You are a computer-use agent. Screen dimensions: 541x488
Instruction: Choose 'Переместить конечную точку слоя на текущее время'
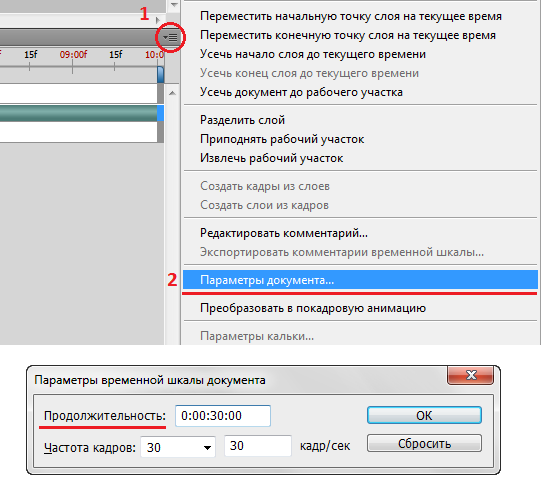pyautogui.click(x=348, y=35)
